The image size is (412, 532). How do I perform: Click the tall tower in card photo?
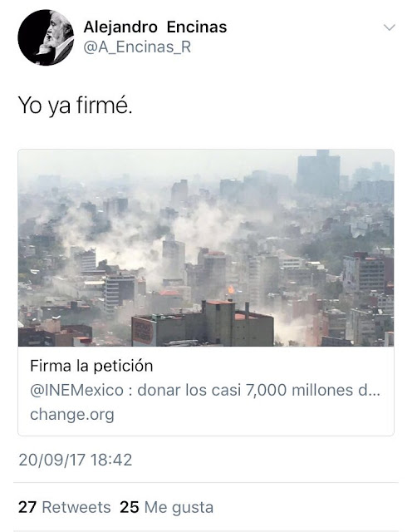(x=318, y=173)
